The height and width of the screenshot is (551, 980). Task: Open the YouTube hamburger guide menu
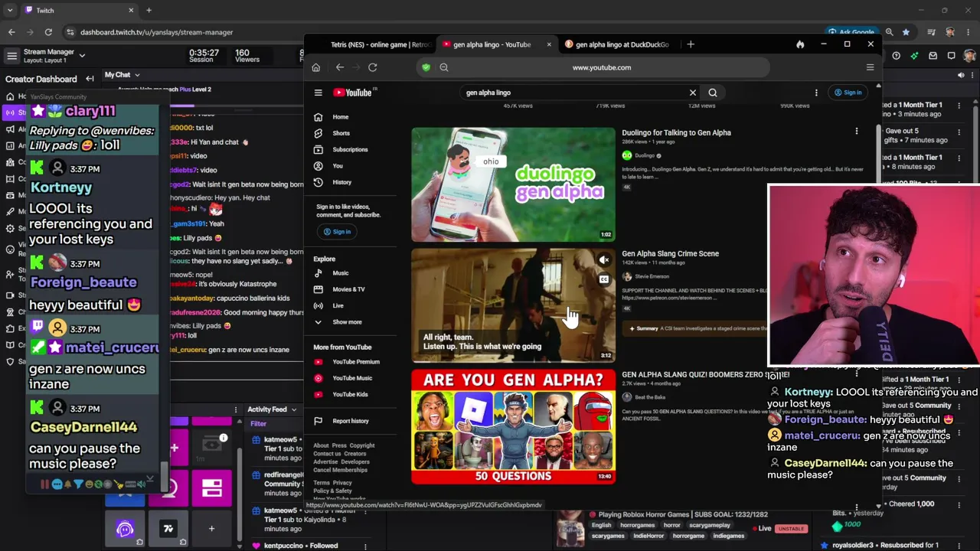coord(318,93)
